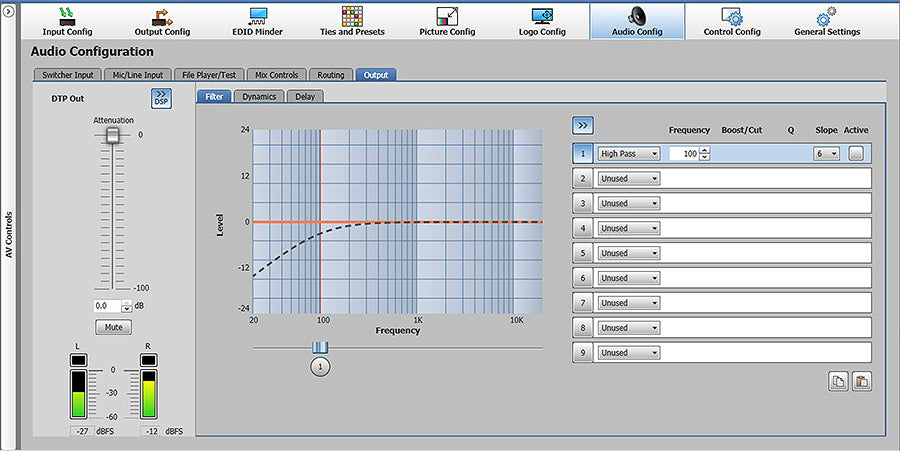The height and width of the screenshot is (451, 900).
Task: Click the filter 1 frequency field
Action: click(684, 154)
